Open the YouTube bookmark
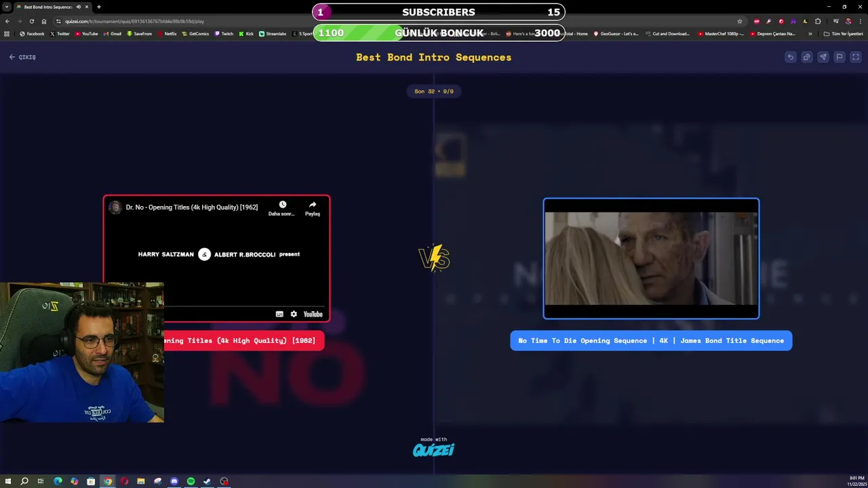Screen dimensions: 868x488 pos(86,33)
